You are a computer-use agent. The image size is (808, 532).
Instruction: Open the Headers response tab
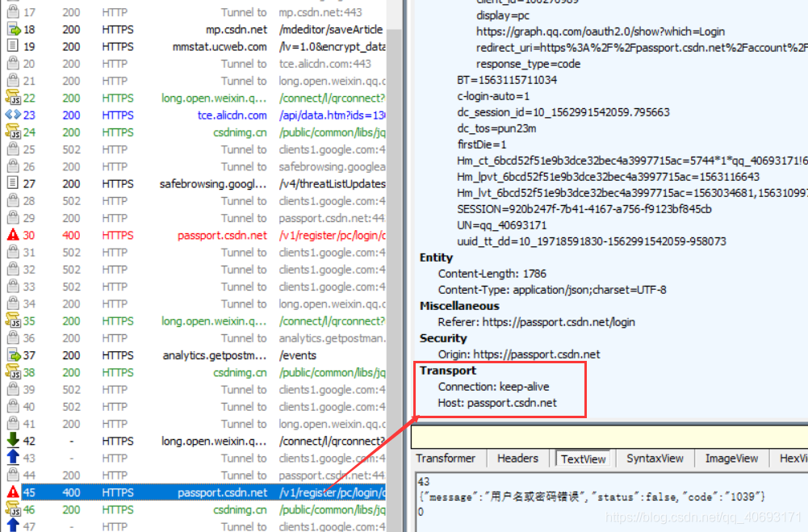(x=517, y=459)
